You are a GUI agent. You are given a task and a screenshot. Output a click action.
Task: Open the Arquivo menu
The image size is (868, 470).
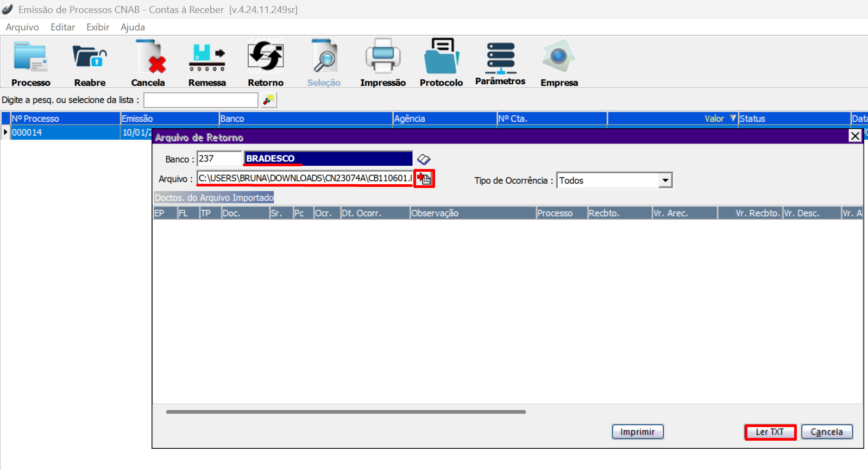click(x=22, y=27)
